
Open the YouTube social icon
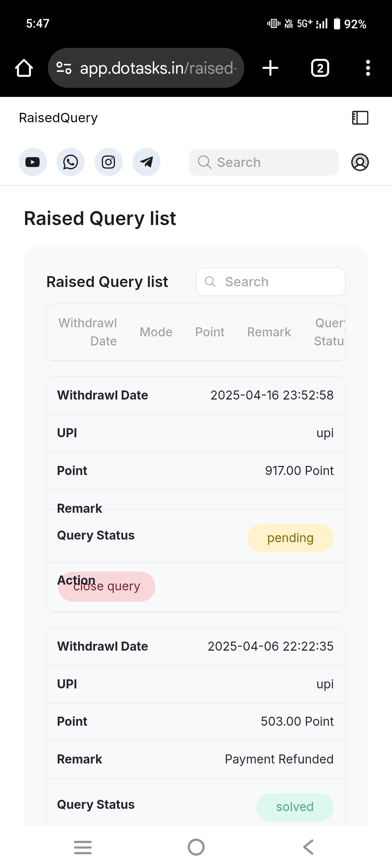pyautogui.click(x=33, y=162)
